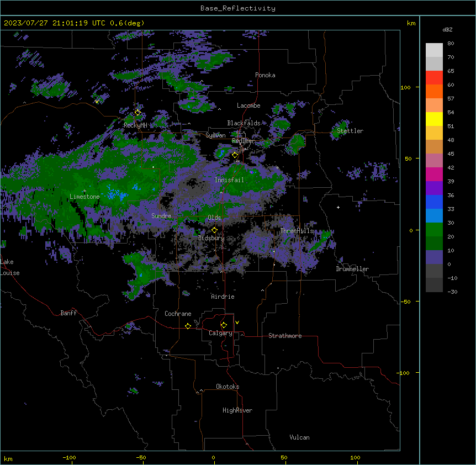
Task: Pick the purple 36-39 dBZ legend swatch
Action: click(434, 188)
